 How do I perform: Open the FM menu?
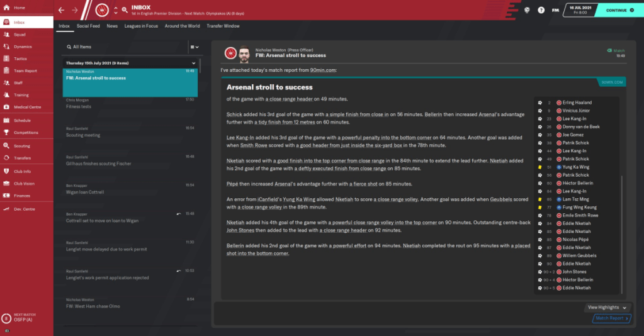pos(555,10)
